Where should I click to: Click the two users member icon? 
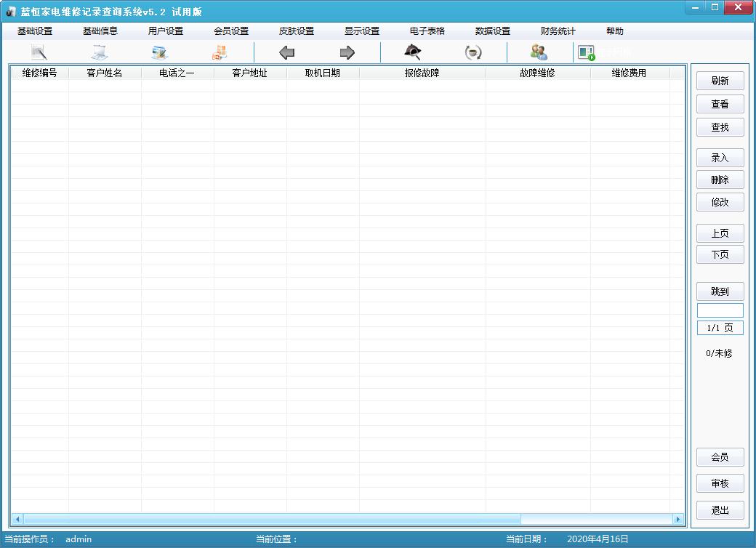pos(539,52)
